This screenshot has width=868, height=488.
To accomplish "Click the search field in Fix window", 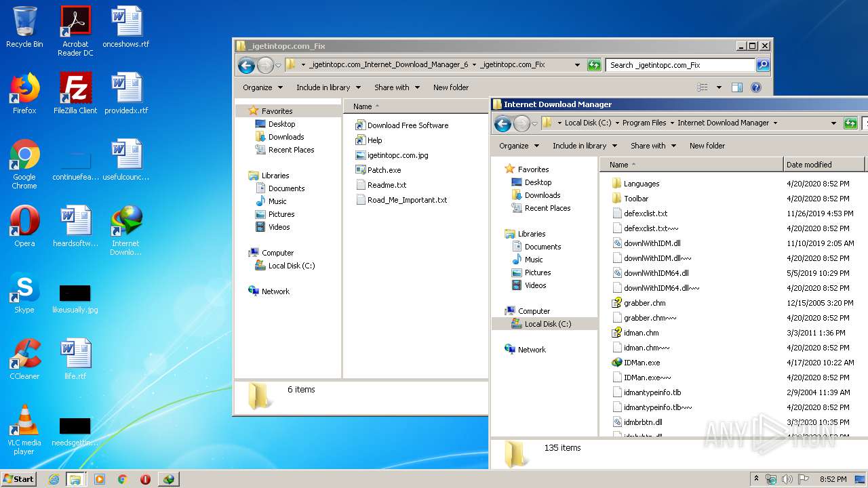I will tap(680, 65).
